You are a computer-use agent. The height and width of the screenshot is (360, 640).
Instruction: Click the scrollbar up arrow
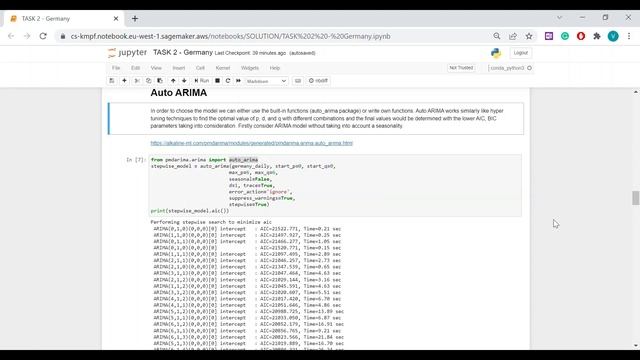[x=636, y=92]
